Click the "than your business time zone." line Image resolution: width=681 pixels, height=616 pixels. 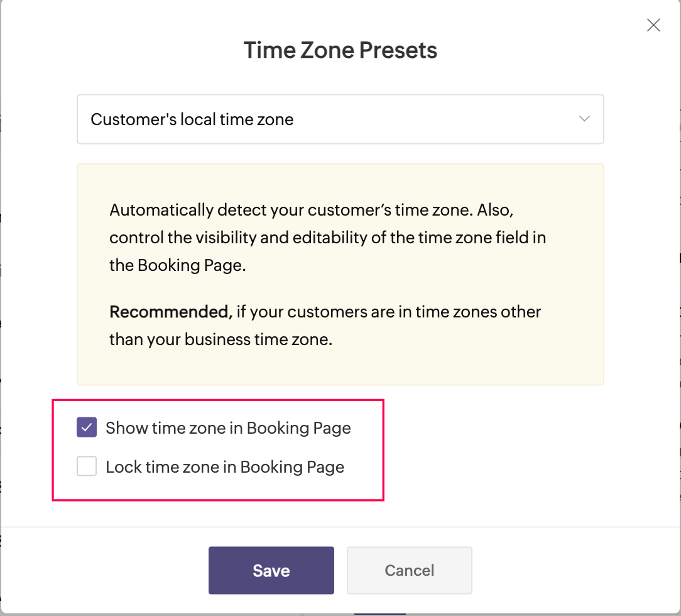click(220, 339)
